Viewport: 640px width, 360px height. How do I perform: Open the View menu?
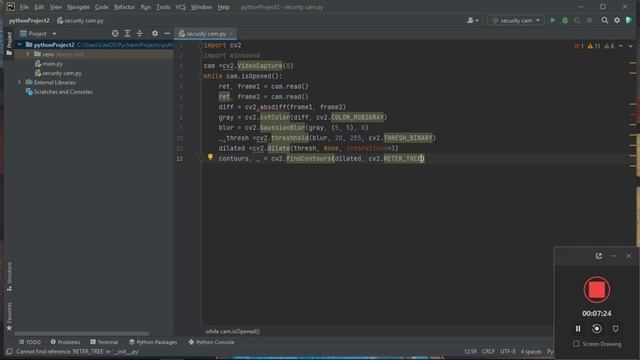(x=56, y=7)
